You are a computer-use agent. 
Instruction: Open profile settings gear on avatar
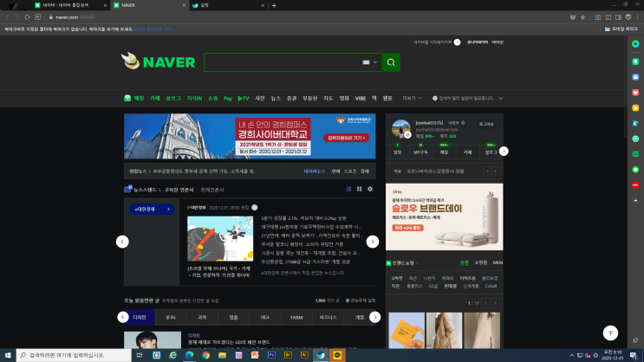tap(407, 134)
